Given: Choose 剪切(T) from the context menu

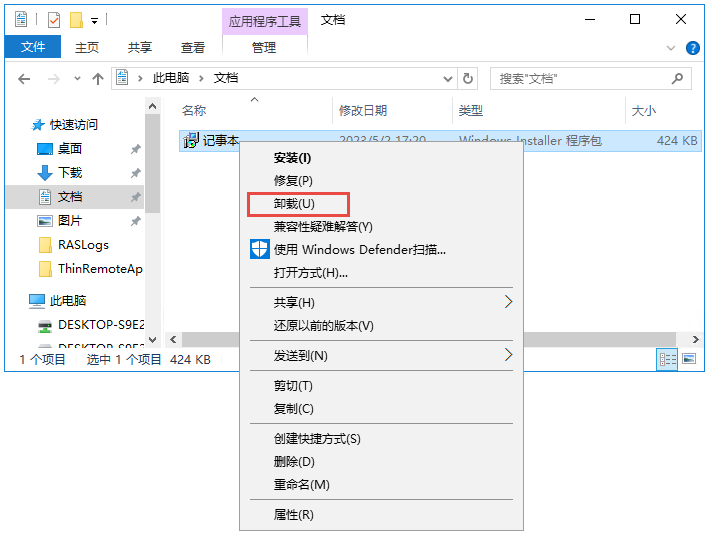Looking at the screenshot, I should point(381,386).
